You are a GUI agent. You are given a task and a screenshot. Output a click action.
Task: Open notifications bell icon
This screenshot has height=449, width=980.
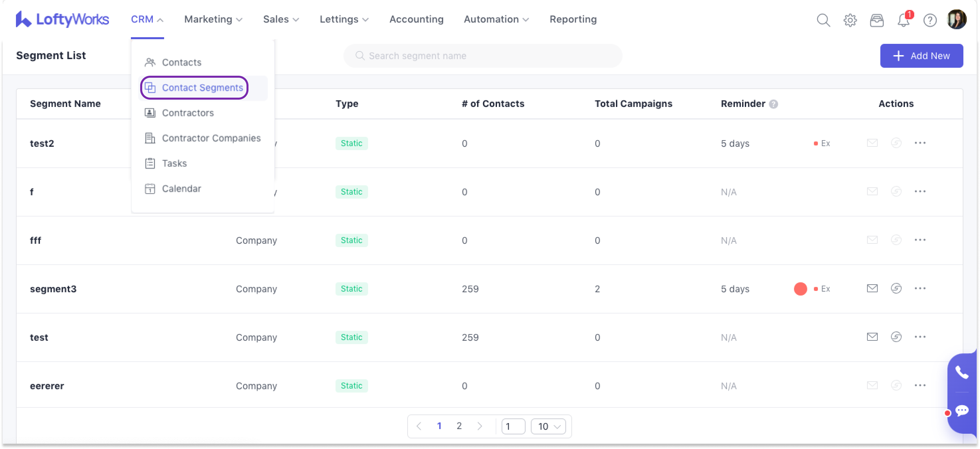click(903, 20)
